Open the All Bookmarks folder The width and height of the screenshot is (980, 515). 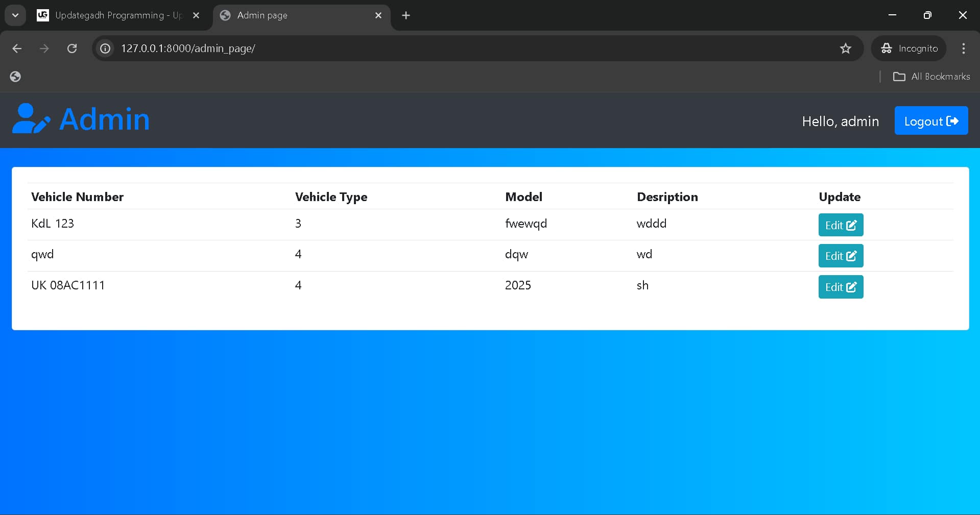(x=931, y=77)
